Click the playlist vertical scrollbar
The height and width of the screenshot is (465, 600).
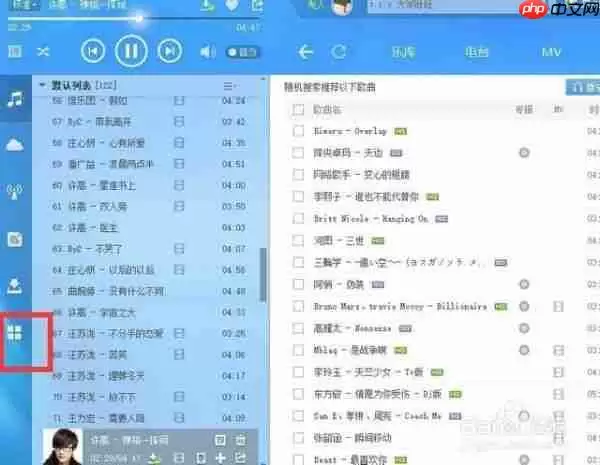[x=263, y=274]
